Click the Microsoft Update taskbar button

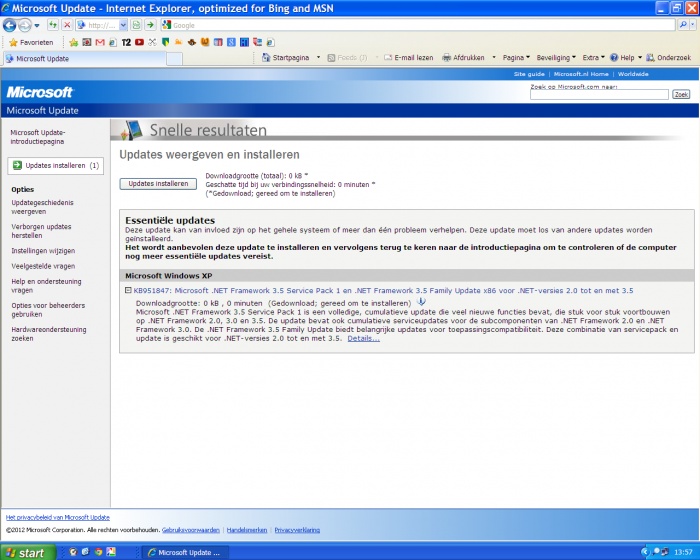click(185, 553)
